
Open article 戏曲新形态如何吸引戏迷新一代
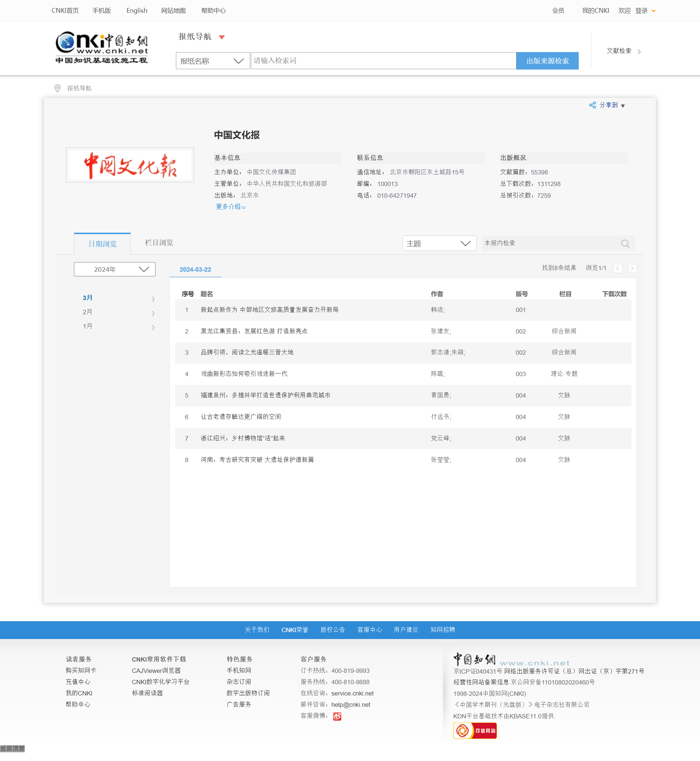(244, 374)
